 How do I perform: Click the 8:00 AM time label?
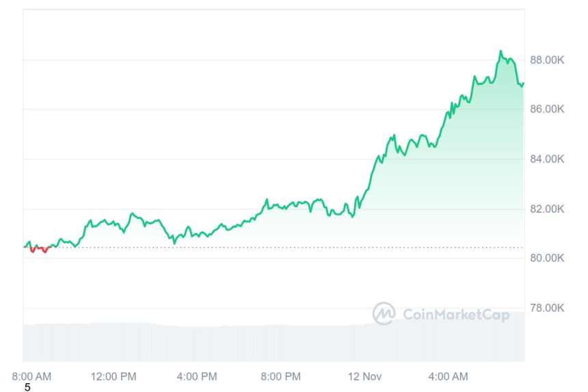(x=32, y=376)
